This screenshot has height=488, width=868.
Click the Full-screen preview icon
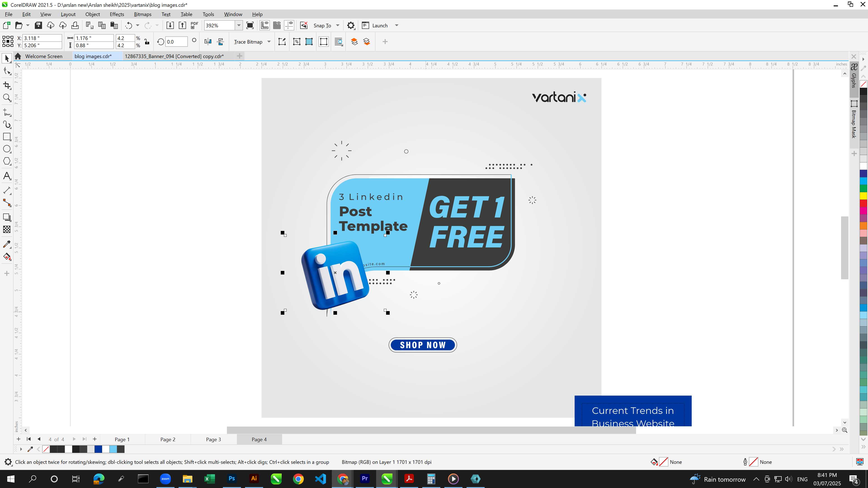(250, 25)
